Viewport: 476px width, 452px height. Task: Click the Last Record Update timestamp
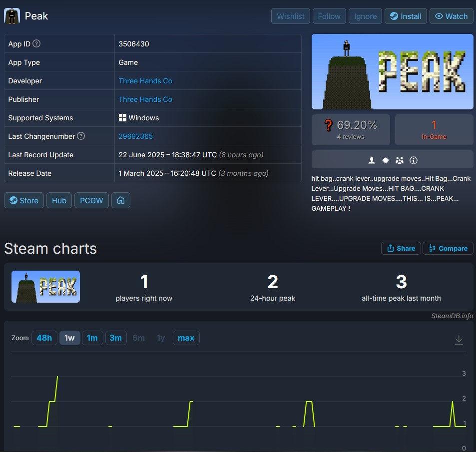tap(191, 155)
